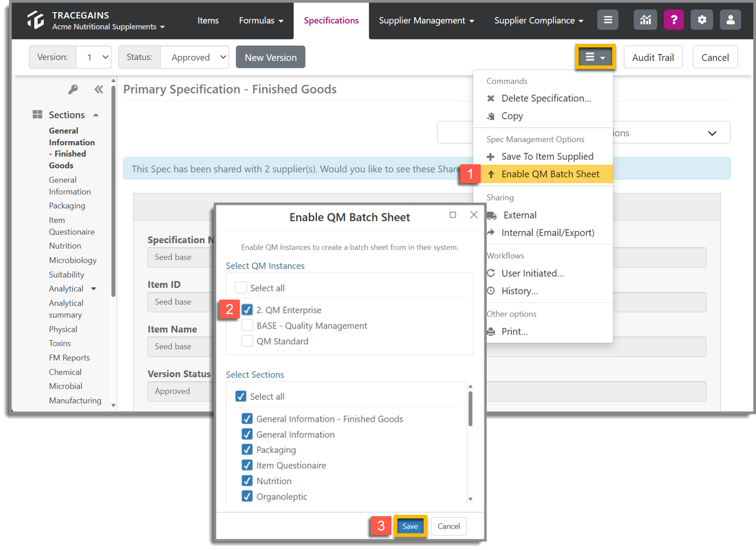Click the TraceGains logo

(x=35, y=20)
